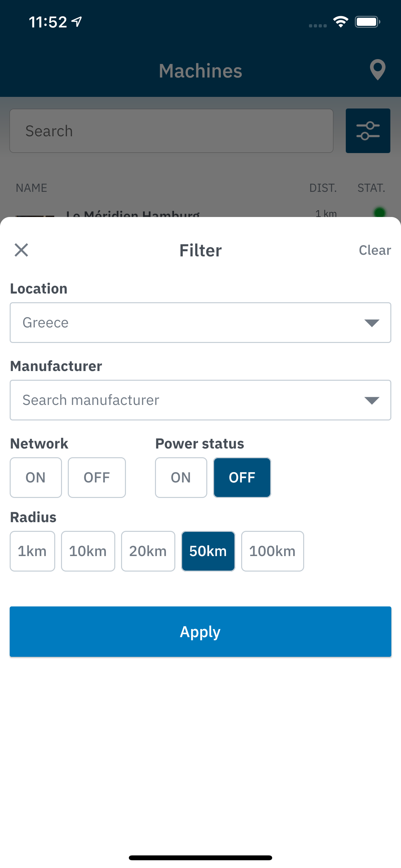The height and width of the screenshot is (868, 401).
Task: Tap the location arrow beside the time
Action: point(77,22)
